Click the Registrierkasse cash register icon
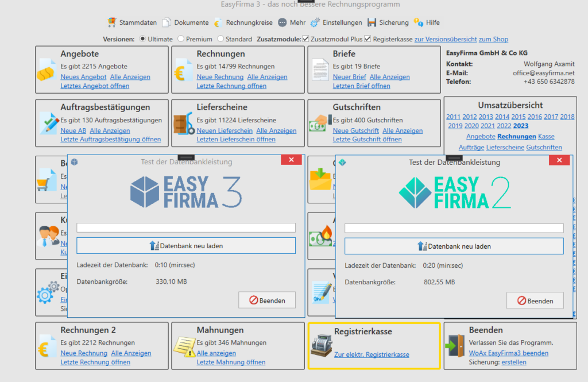The height and width of the screenshot is (382, 588). pos(322,346)
